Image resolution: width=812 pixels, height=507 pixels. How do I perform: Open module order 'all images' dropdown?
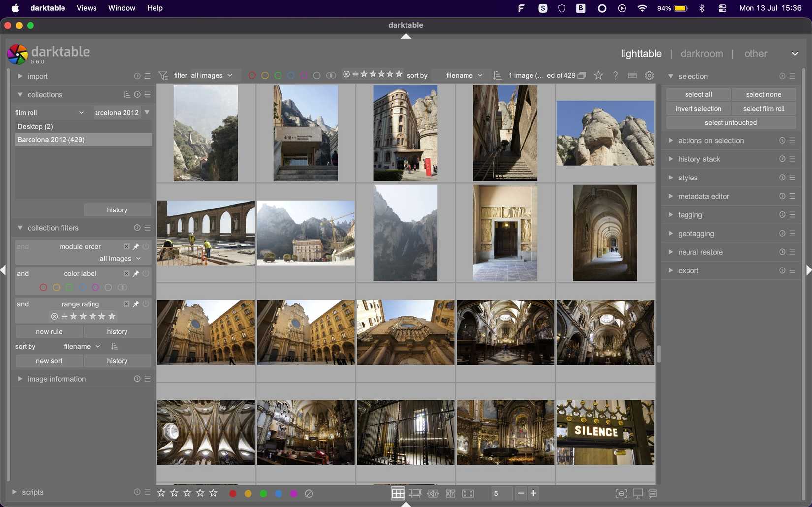(120, 259)
